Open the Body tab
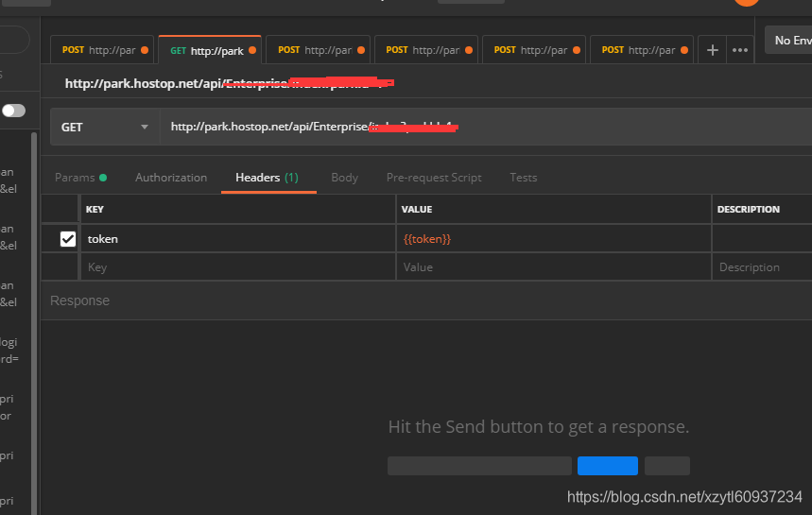 coord(344,178)
